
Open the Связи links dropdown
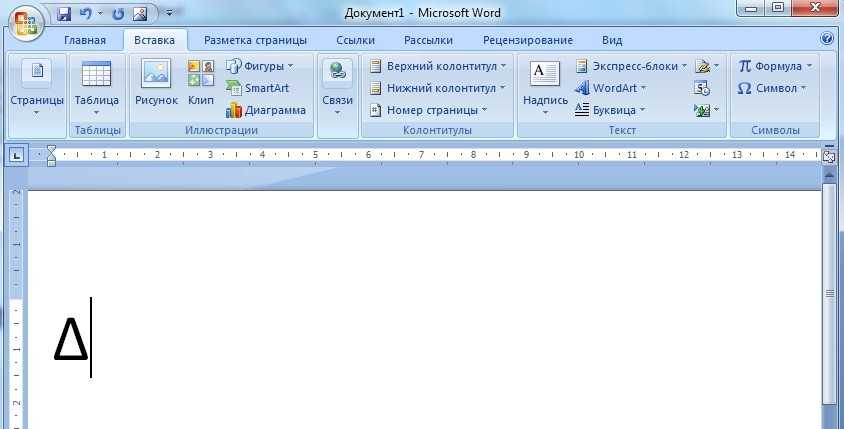click(337, 87)
